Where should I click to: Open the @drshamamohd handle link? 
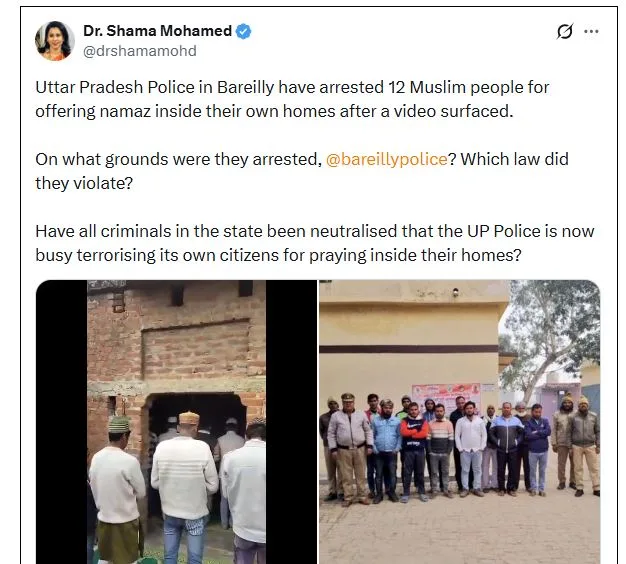140,51
